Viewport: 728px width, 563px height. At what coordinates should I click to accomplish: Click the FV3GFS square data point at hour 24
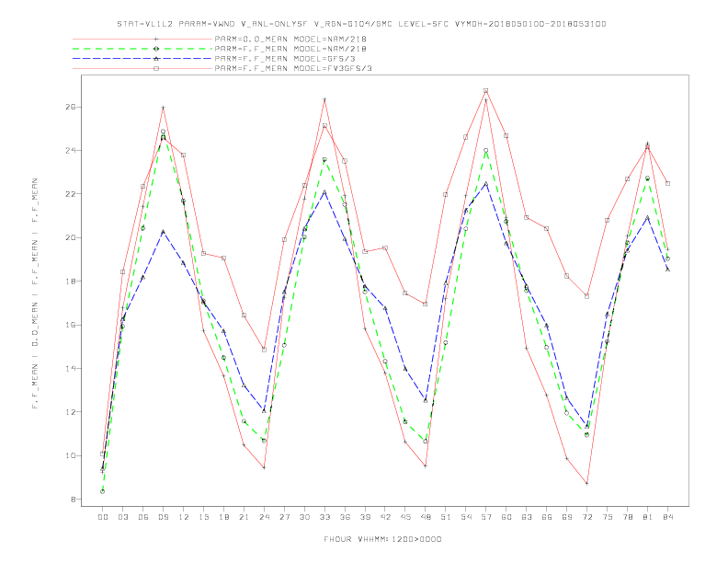[264, 350]
